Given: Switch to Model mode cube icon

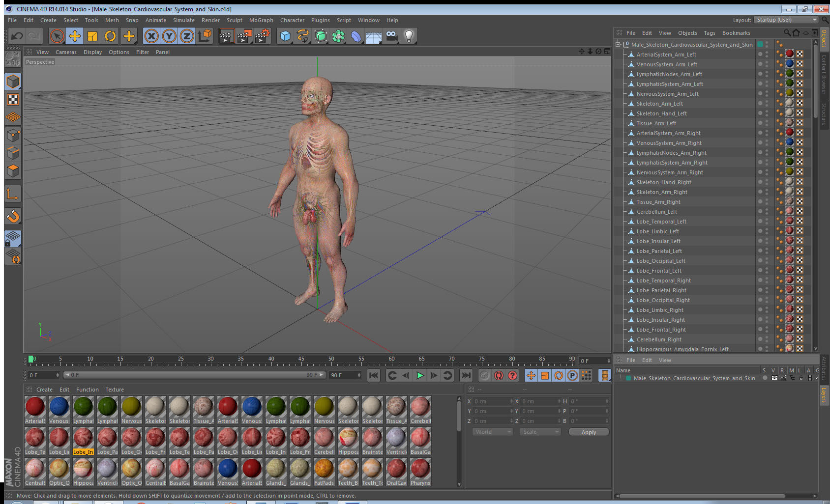Looking at the screenshot, I should [x=13, y=82].
